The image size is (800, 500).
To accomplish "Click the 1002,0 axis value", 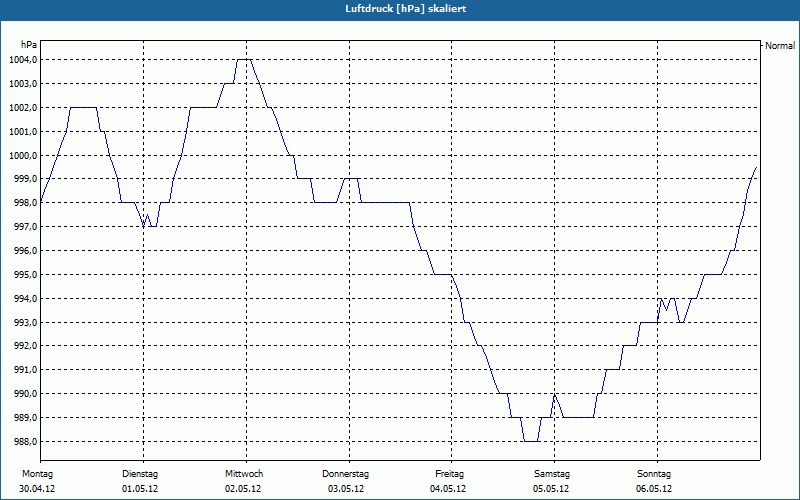I will pyautogui.click(x=23, y=108).
